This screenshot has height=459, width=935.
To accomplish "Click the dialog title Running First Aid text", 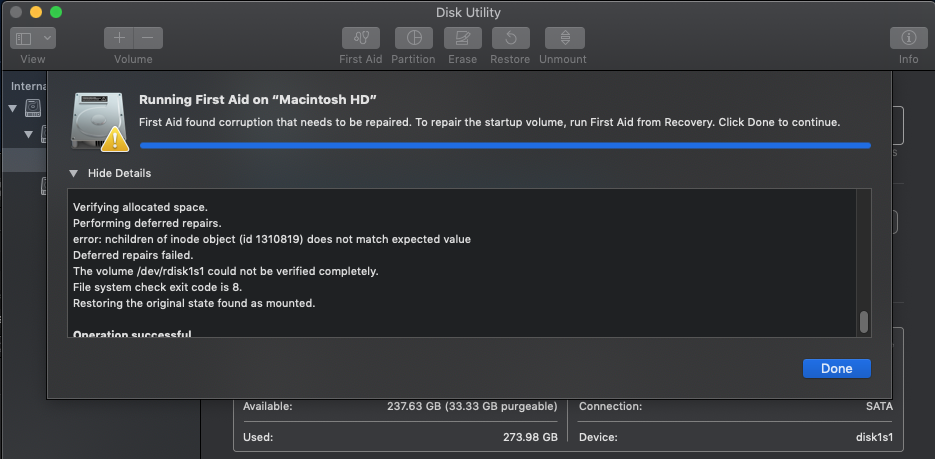I will 258,100.
